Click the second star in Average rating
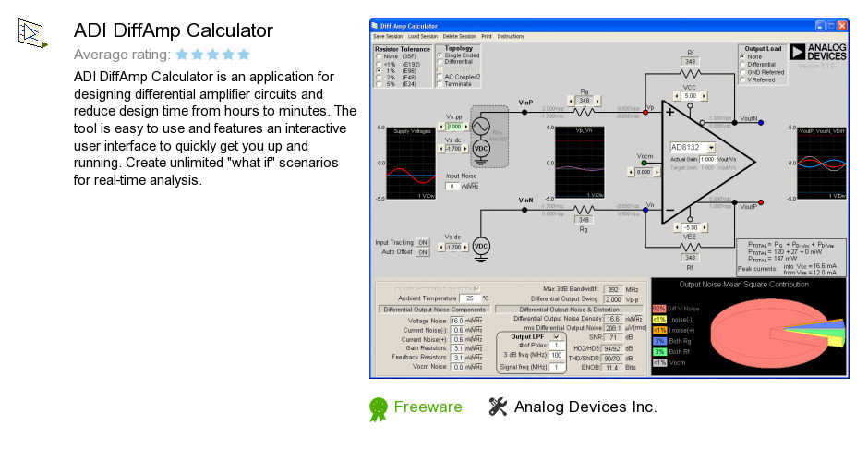Viewport: 868px width, 450px height. tap(198, 55)
